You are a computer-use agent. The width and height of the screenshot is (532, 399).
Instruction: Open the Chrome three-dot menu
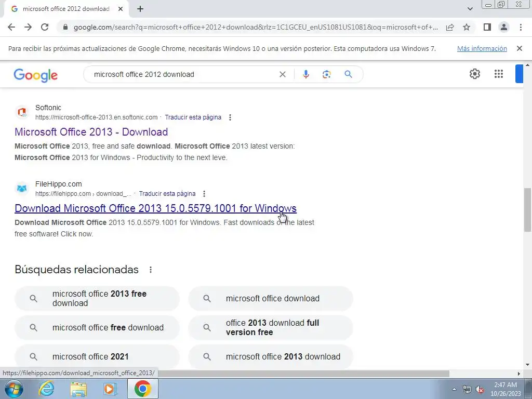coord(521,27)
